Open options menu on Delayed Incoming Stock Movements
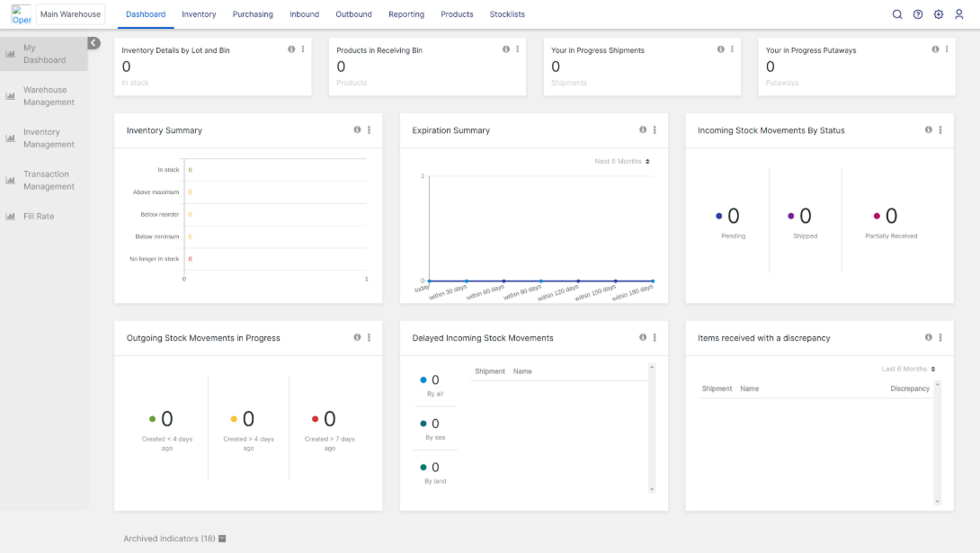The width and height of the screenshot is (980, 553). (x=655, y=337)
